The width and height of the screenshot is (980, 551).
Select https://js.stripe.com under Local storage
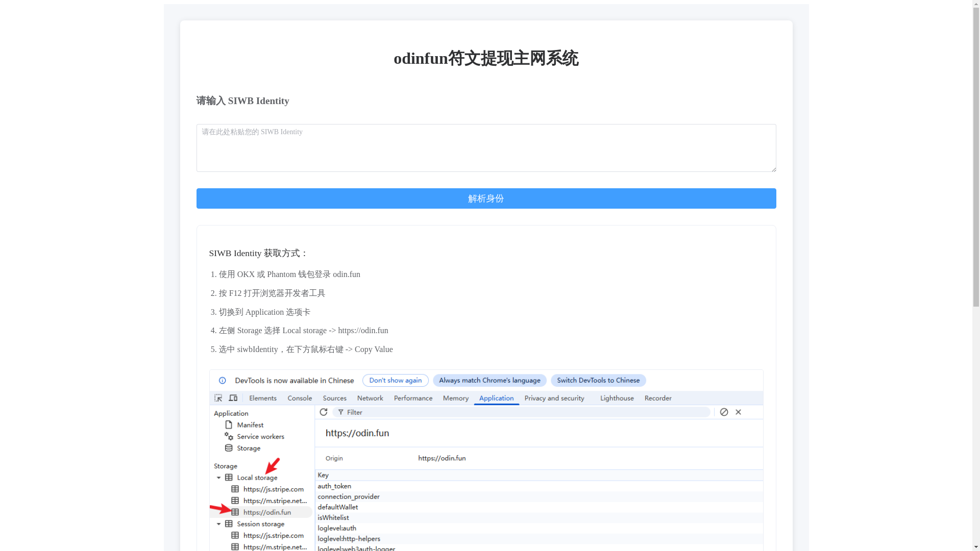[x=274, y=489]
